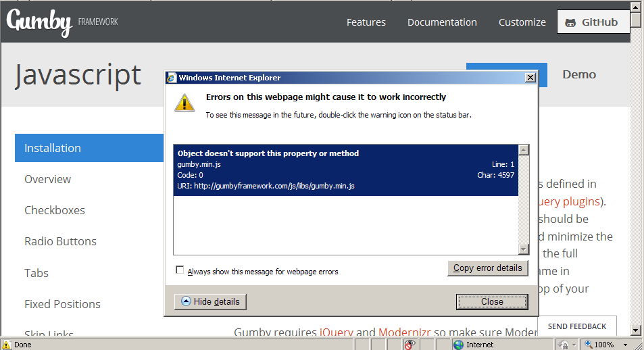Open the security settings dropdown arrow beside the lock
Viewport: 644px width, 350px height.
click(x=574, y=345)
